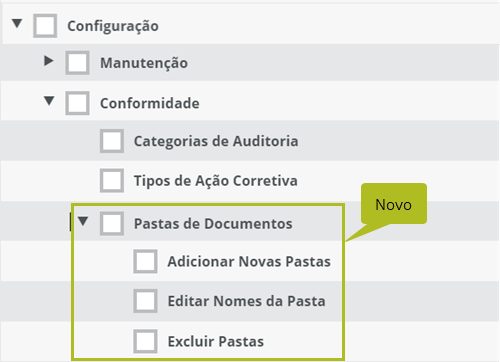Click the Adicionar Novas Pastas label
Image resolution: width=500 pixels, height=362 pixels.
249,262
